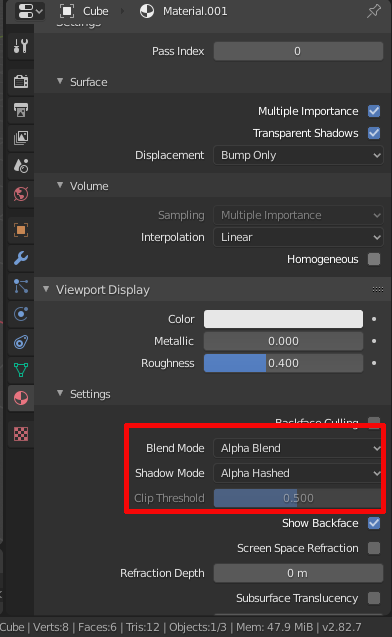This screenshot has height=637, width=392.
Task: Open the editor type selector menu
Action: [29, 11]
